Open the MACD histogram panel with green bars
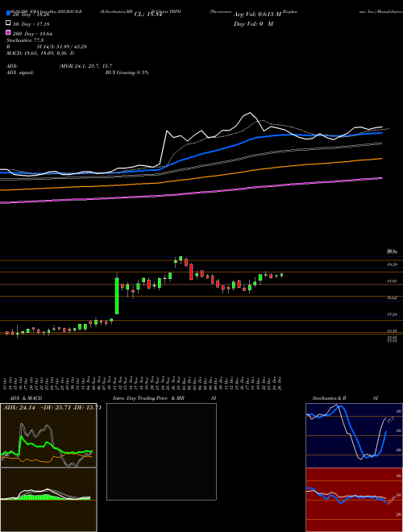 [48, 500]
